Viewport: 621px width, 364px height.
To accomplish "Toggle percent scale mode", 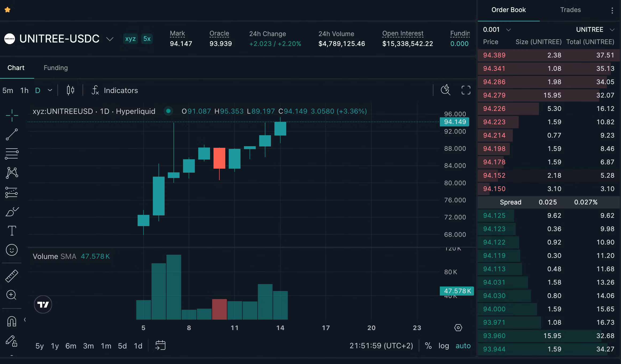I will pos(428,346).
